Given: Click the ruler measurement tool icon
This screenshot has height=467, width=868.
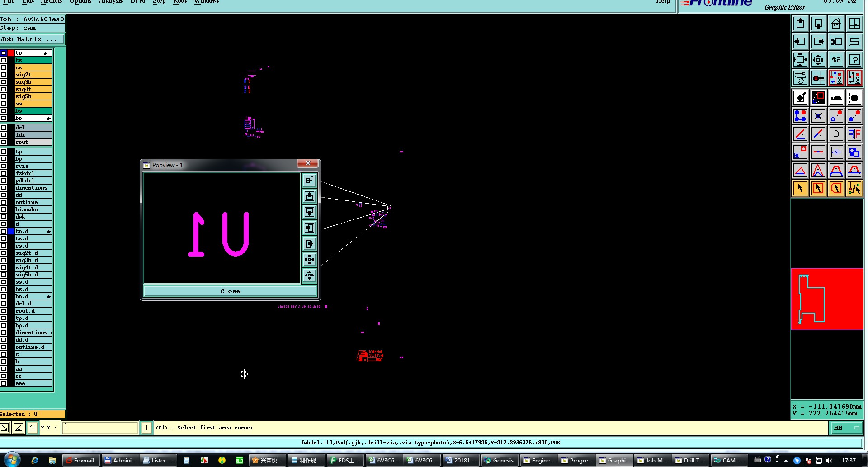Looking at the screenshot, I should (836, 98).
